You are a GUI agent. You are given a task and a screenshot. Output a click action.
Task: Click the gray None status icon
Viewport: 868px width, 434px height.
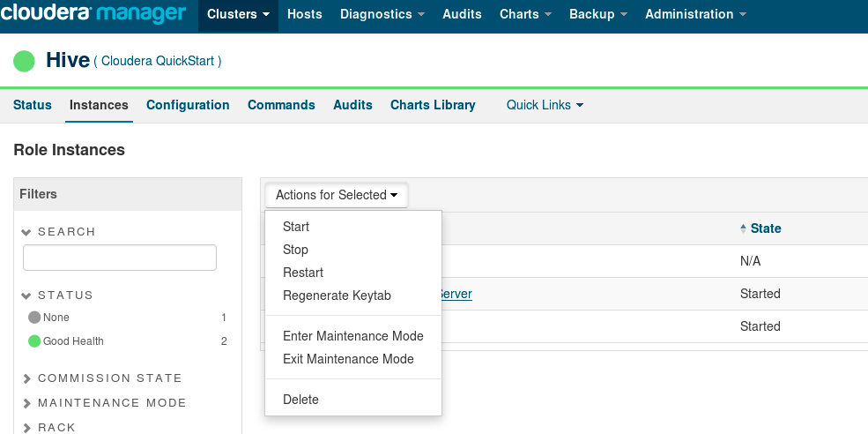coord(34,318)
